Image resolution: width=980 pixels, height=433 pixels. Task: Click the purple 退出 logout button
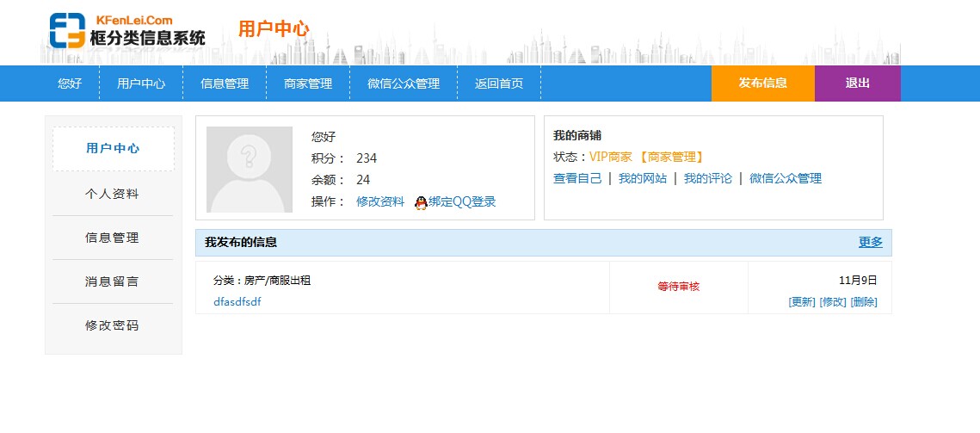857,84
